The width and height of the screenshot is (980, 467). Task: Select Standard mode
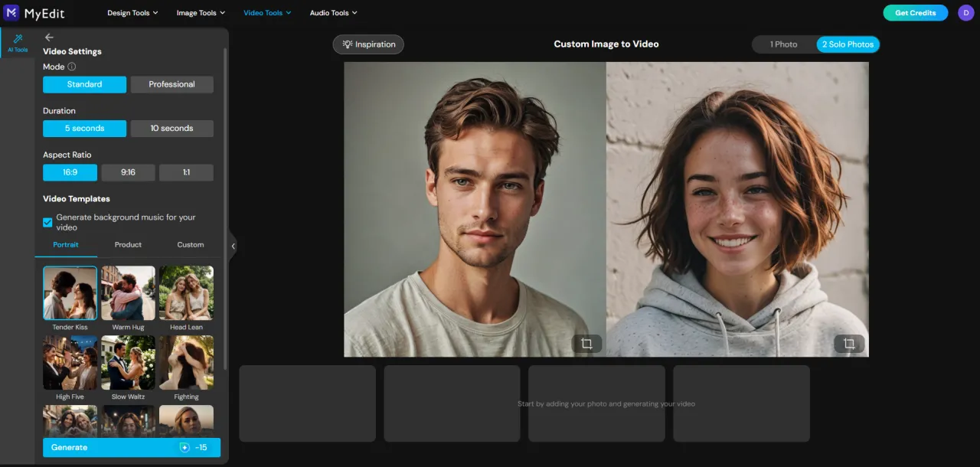84,84
